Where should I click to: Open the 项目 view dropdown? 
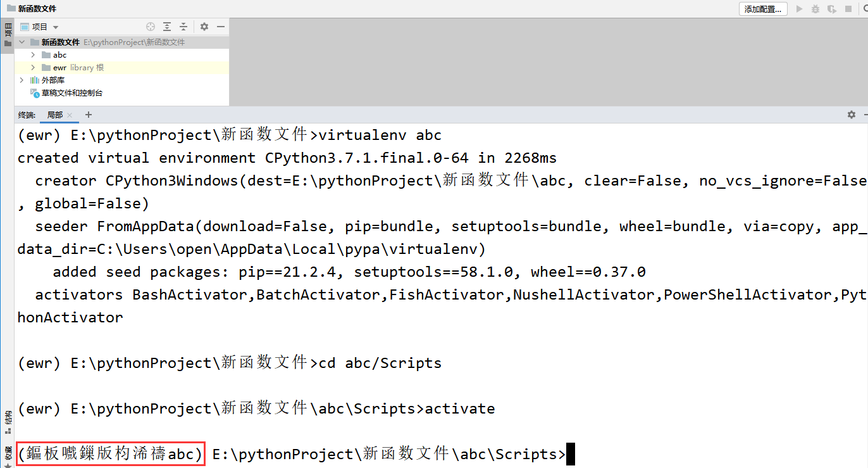[56, 27]
